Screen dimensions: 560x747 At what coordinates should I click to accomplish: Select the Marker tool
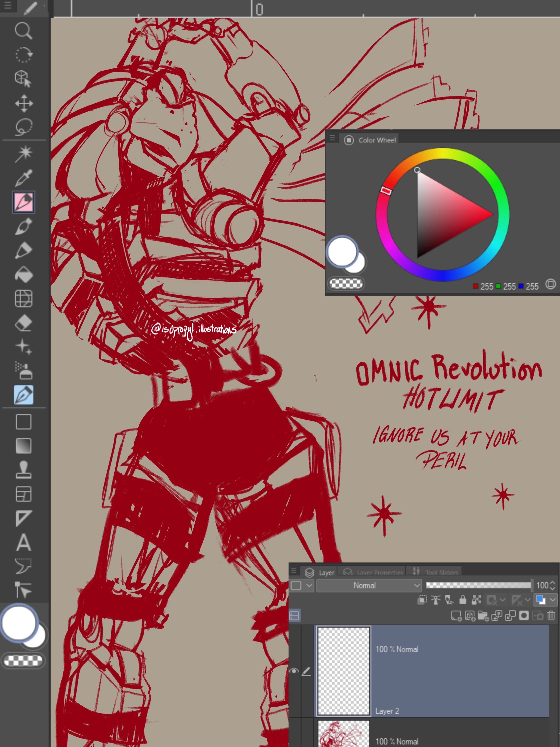[24, 251]
